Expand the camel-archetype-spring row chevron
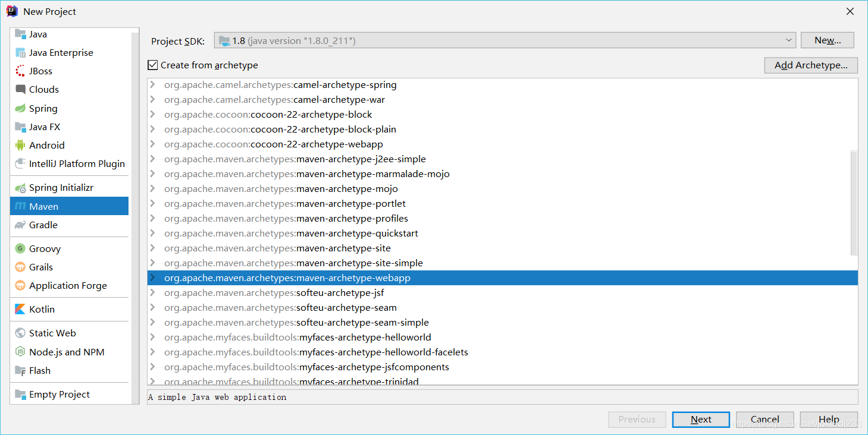 tap(153, 84)
